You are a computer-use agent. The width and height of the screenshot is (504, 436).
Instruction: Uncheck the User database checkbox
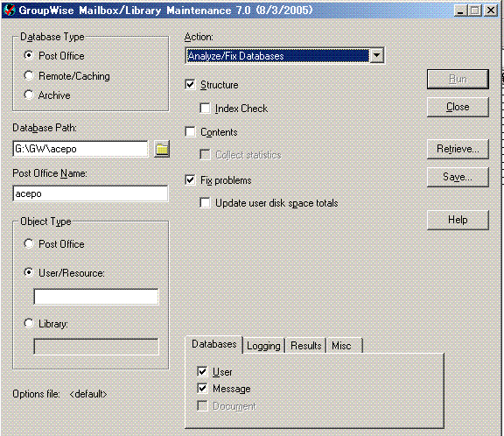[202, 372]
